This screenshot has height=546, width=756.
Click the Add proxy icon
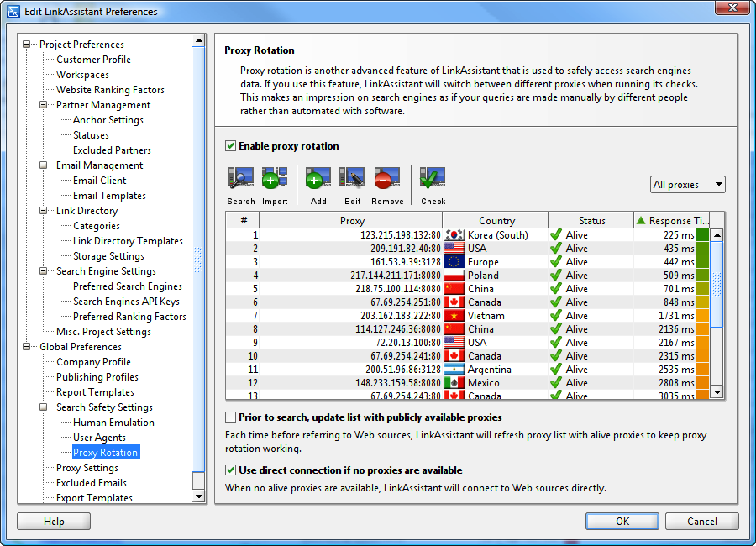point(318,178)
